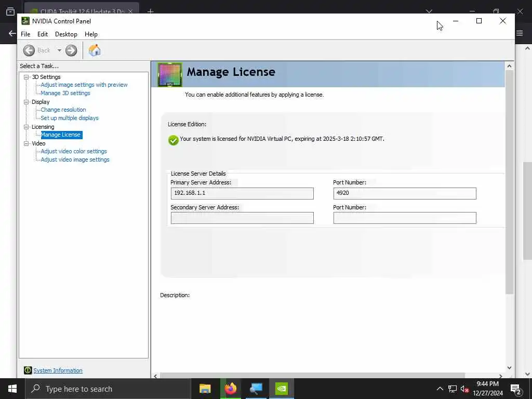Click the secondary Port Number field
The image size is (532, 399).
point(405,218)
